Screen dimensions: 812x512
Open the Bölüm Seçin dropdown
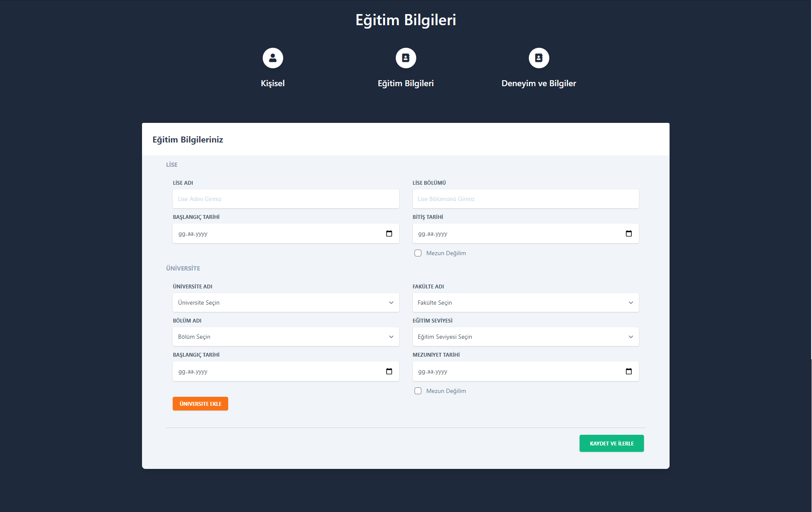pos(286,337)
